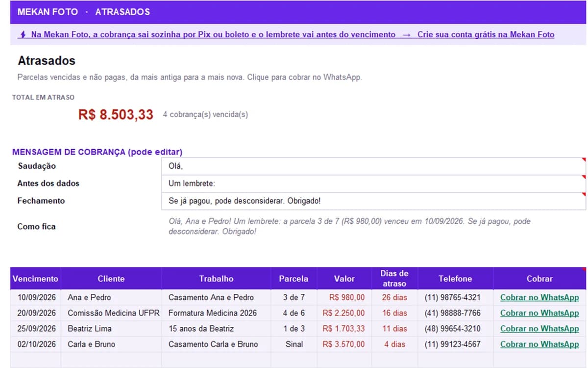This screenshot has width=588, height=368.
Task: Select job cell 'Casamento Carla e Bruno'
Action: click(x=216, y=344)
